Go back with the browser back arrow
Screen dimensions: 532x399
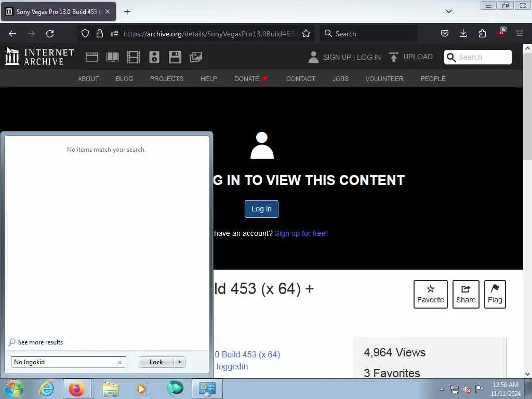(x=12, y=34)
